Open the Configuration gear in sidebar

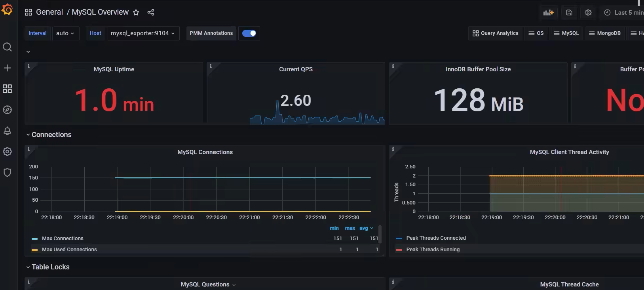tap(7, 151)
